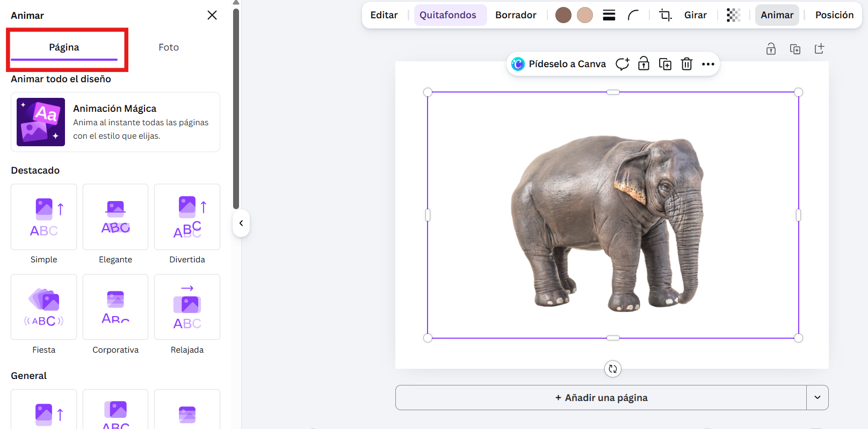
Task: Duplicate the selected element
Action: pyautogui.click(x=665, y=64)
